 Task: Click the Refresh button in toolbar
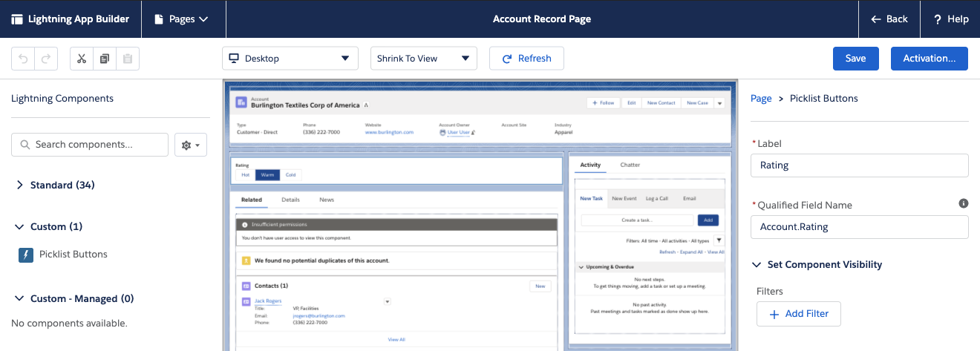pyautogui.click(x=526, y=59)
